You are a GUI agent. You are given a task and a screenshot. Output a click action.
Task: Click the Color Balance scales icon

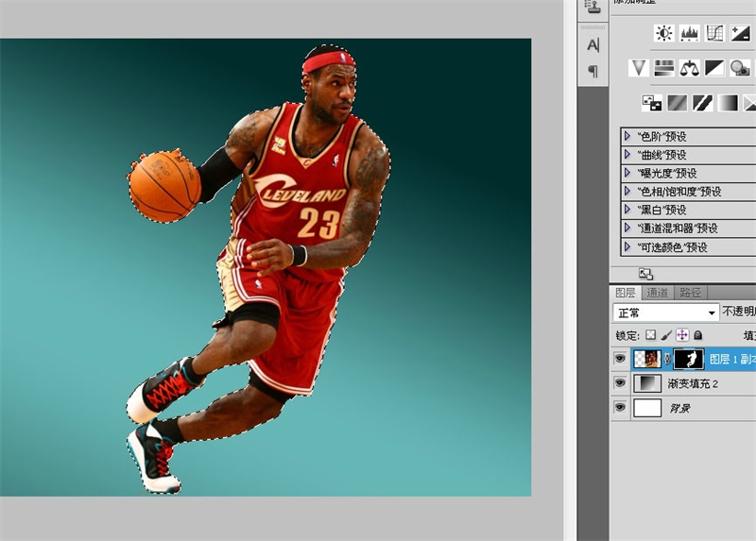click(x=690, y=67)
